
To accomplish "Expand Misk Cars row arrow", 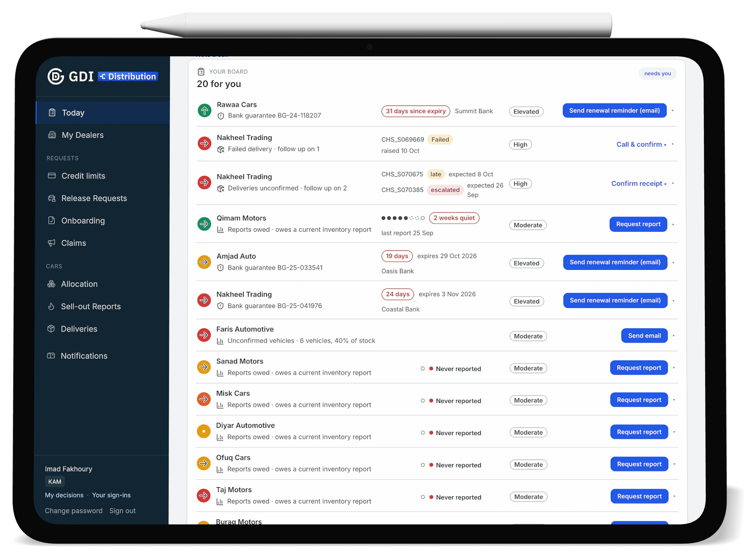I will 674,400.
